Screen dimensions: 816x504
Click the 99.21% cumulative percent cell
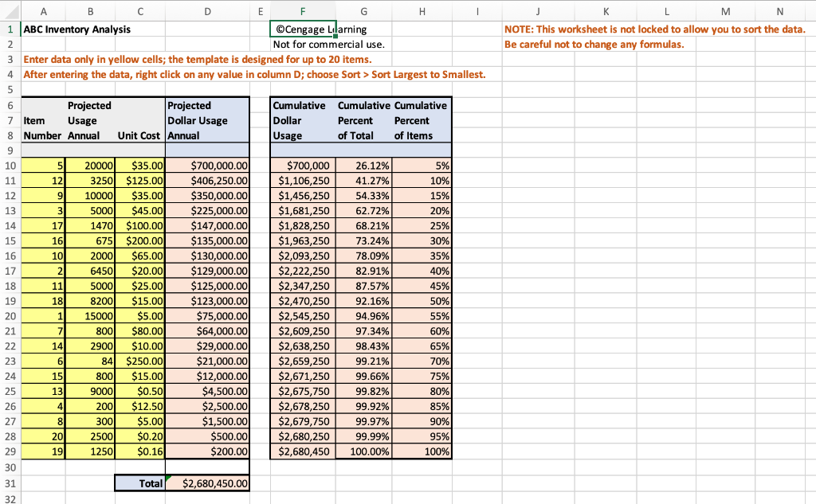coord(363,361)
